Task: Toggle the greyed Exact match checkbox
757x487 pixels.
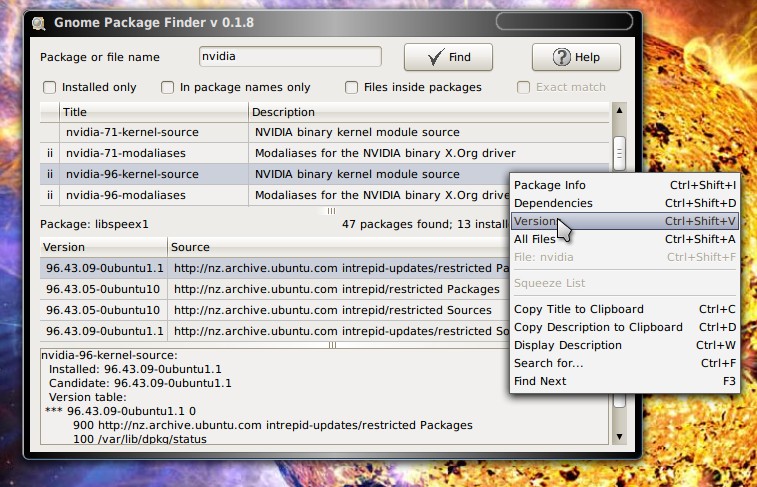Action: (x=523, y=87)
